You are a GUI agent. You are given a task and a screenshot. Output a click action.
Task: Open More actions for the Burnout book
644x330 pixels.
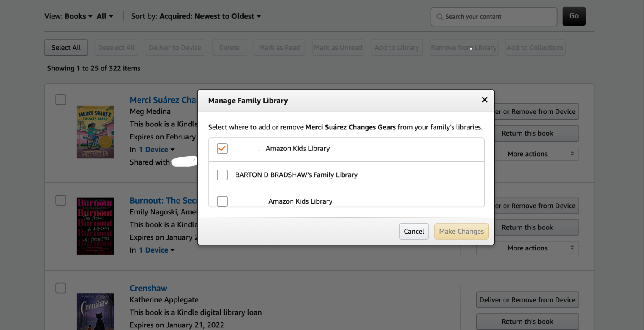(x=527, y=247)
